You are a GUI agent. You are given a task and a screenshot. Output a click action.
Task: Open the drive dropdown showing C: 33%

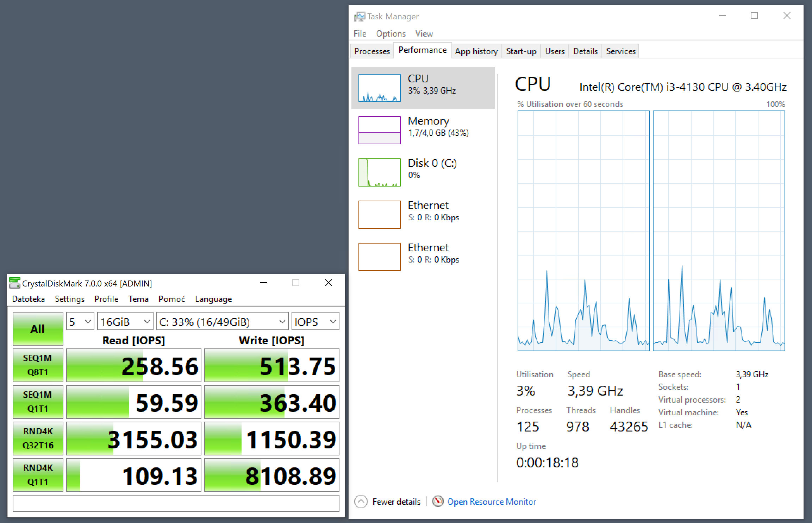pyautogui.click(x=222, y=321)
